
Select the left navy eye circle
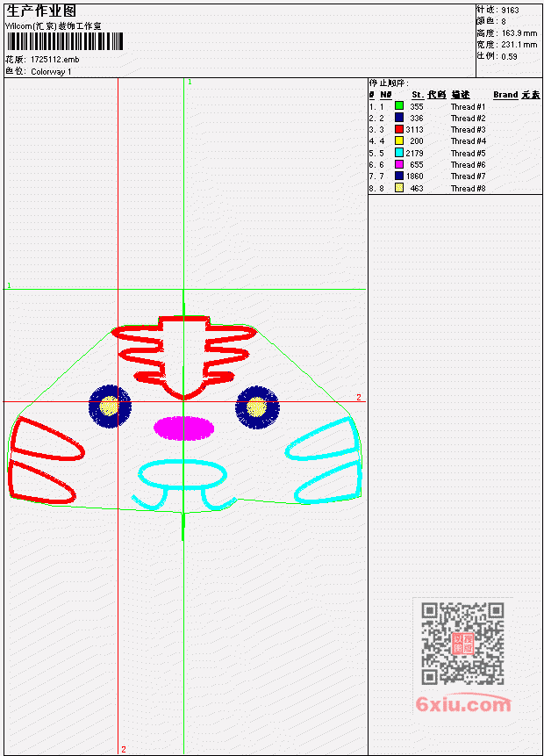(x=110, y=407)
